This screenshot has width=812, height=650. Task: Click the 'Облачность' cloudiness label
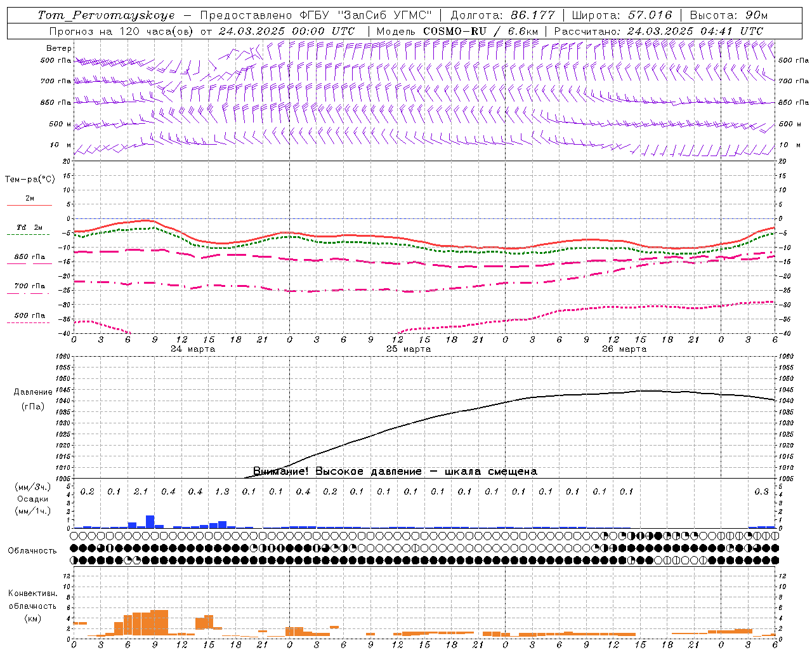pos(32,550)
